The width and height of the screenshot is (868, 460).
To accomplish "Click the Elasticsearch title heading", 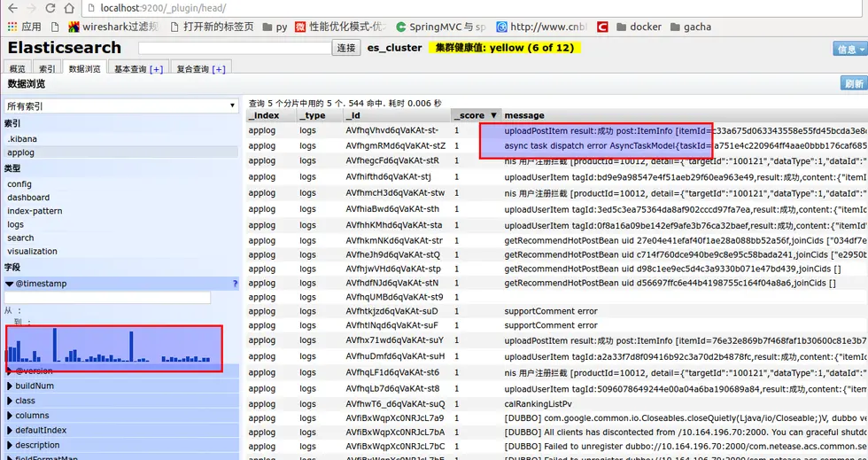I will pyautogui.click(x=64, y=48).
